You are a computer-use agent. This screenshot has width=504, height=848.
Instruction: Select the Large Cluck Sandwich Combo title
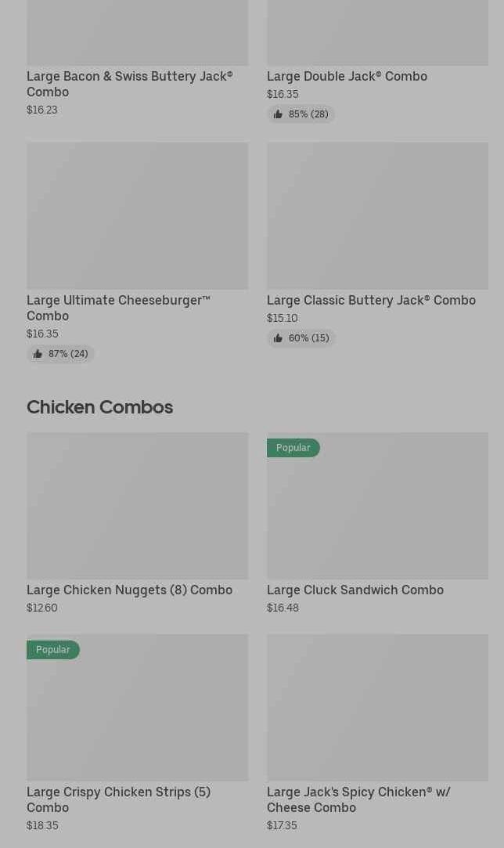pyautogui.click(x=355, y=590)
